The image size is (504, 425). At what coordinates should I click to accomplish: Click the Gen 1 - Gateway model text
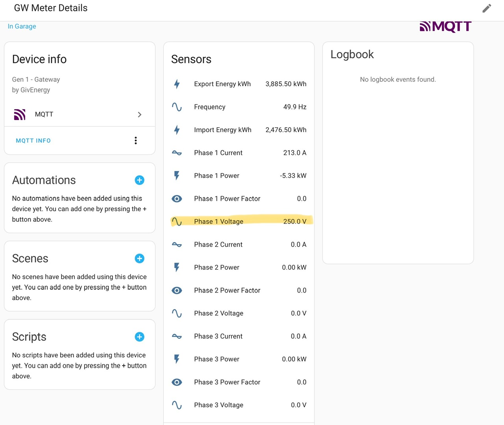(36, 79)
